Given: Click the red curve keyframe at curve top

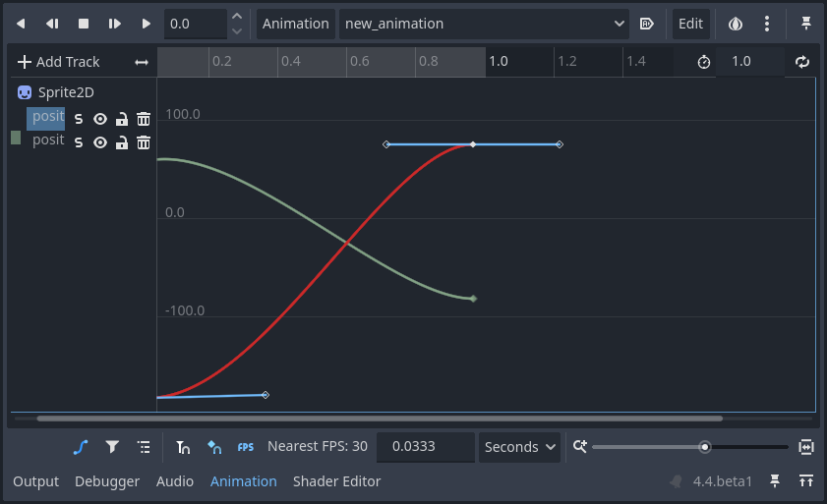Looking at the screenshot, I should point(473,144).
